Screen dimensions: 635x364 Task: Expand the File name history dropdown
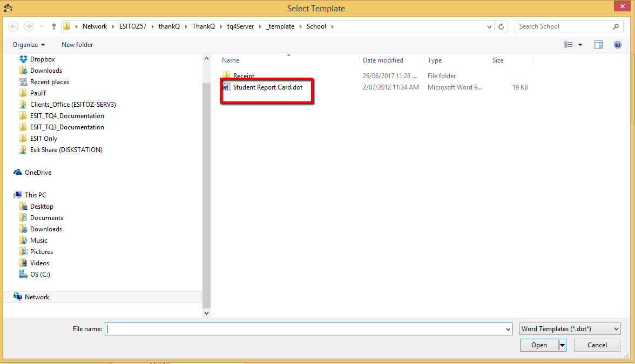(508, 329)
